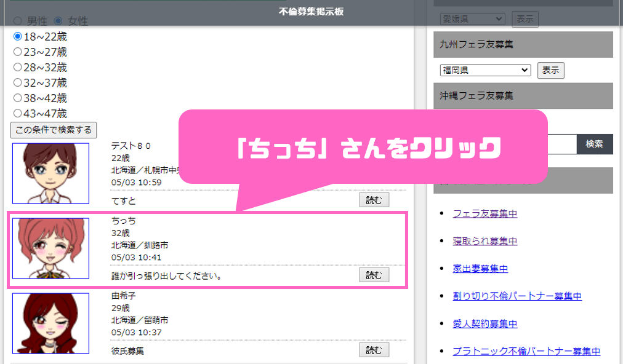Image resolution: width=623 pixels, height=364 pixels.
Task: Select the 18~22歳 age radio button
Action: pos(18,37)
